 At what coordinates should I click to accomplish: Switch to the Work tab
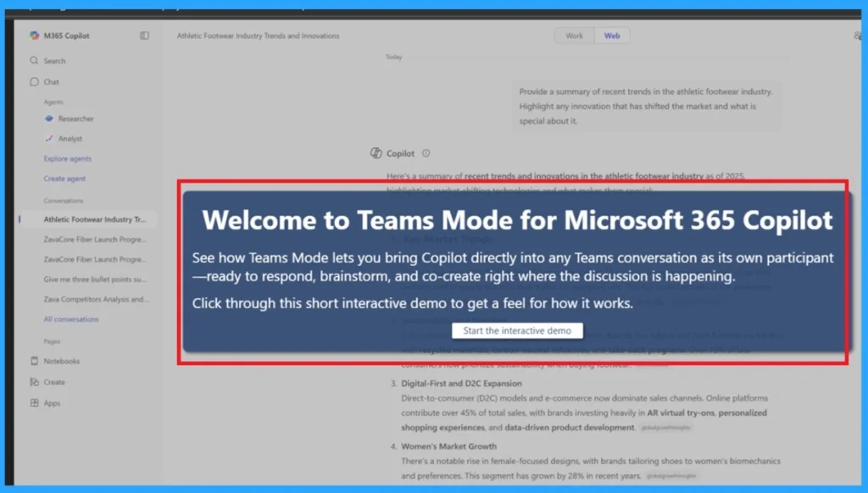(x=574, y=36)
